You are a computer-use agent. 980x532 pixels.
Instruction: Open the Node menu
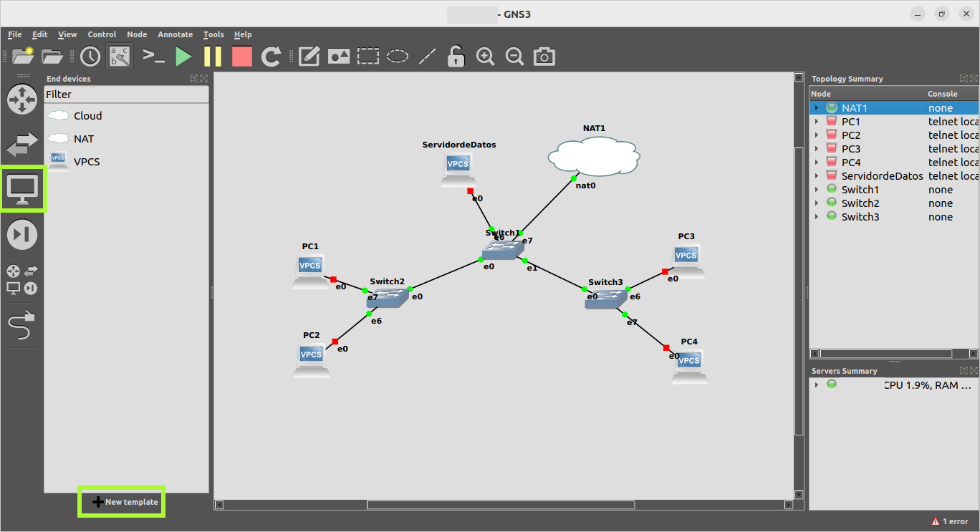(x=137, y=34)
